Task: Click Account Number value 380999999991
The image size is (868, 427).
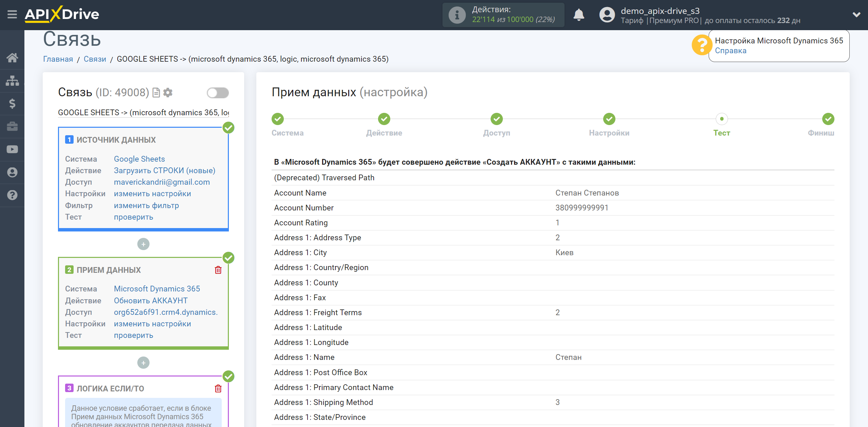Action: click(x=582, y=208)
